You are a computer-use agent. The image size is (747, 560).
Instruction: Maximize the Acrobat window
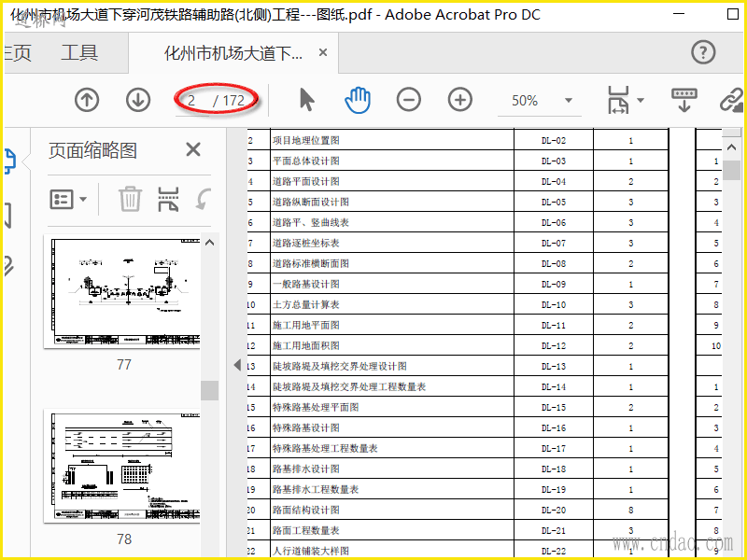(x=733, y=14)
